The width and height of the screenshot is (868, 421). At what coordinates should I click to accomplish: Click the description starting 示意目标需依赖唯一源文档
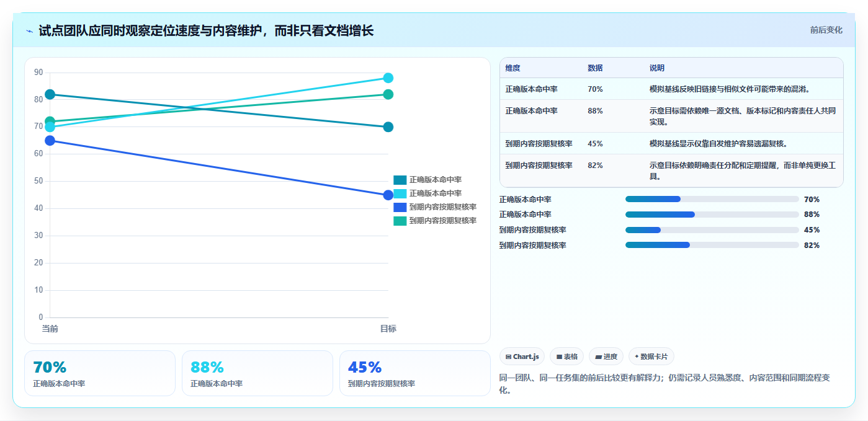(743, 116)
